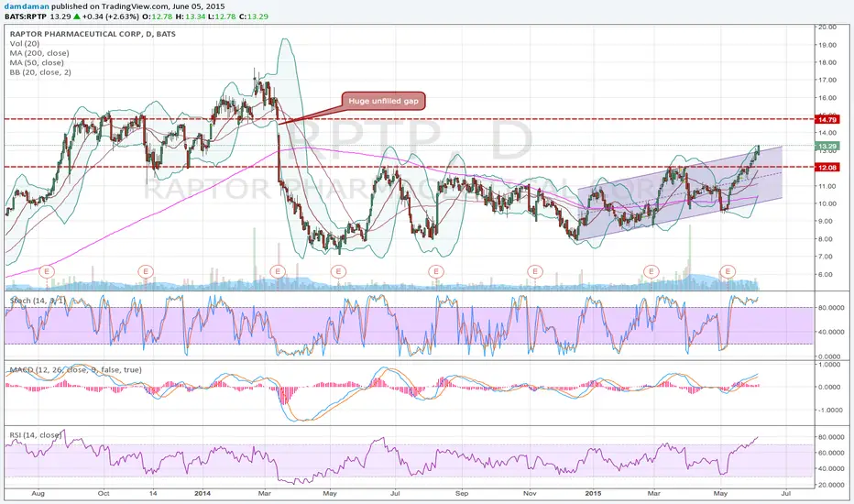Click the 2015 year label on time axis

[593, 493]
